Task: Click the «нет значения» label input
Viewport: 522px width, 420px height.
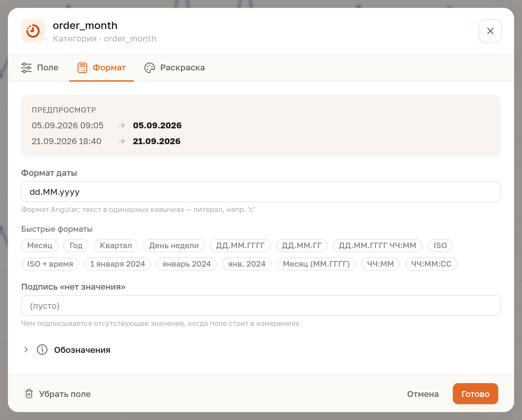Action: tap(261, 305)
